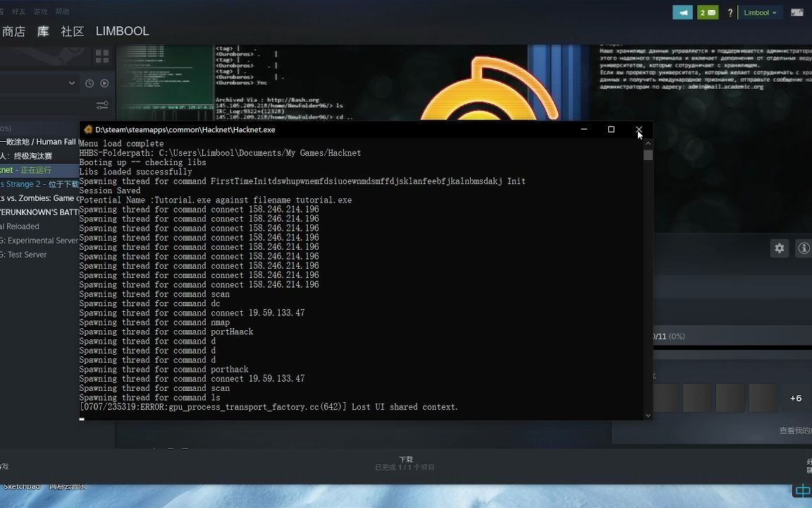Click the announcements megaphone icon
This screenshot has width=812, height=508.
[682, 12]
